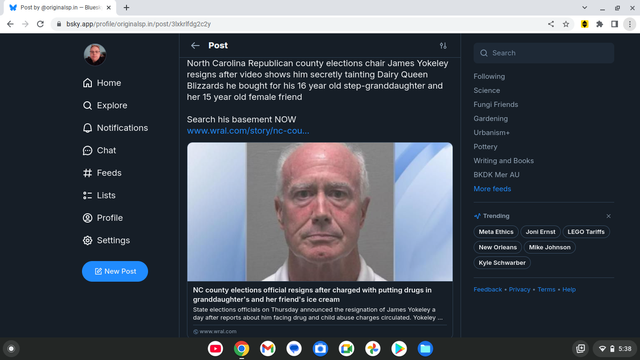Image resolution: width=640 pixels, height=360 pixels.
Task: Click the NC county elections official headline
Action: (312, 294)
